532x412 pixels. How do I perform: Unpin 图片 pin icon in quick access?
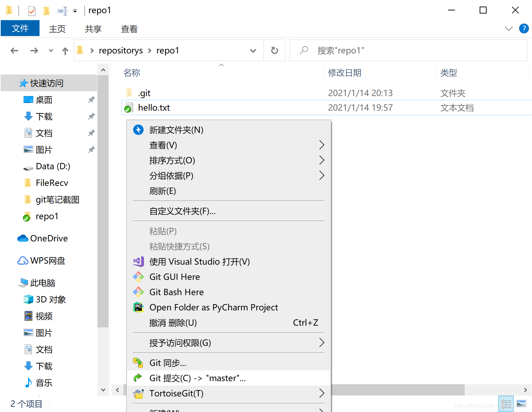tap(91, 150)
